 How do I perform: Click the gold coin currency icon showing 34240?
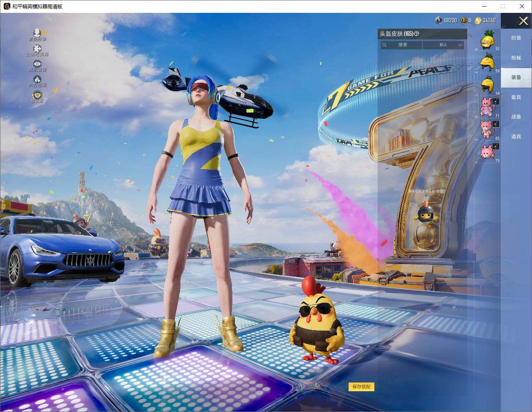pyautogui.click(x=478, y=20)
